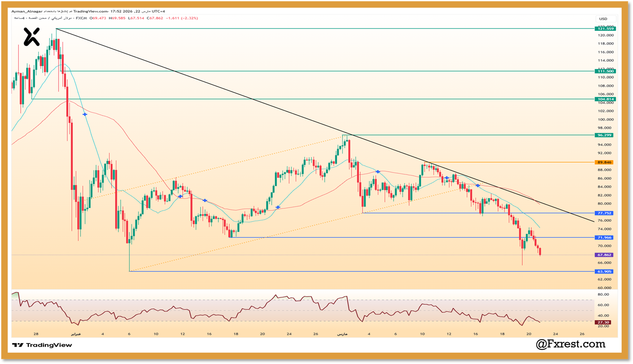
Task: Select the blue 71.966 price level tag
Action: [x=603, y=238]
